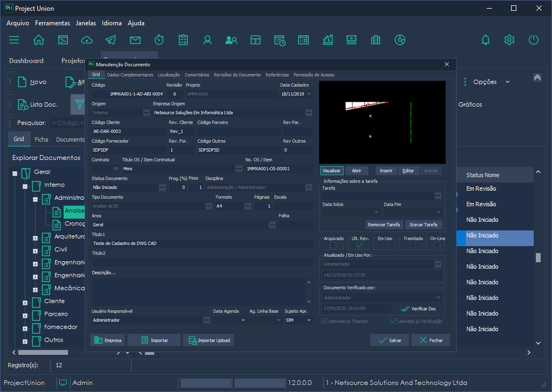Uncheck the Ult. Rev. checkbox
Viewport: 552px width, 392px height.
coord(360,245)
